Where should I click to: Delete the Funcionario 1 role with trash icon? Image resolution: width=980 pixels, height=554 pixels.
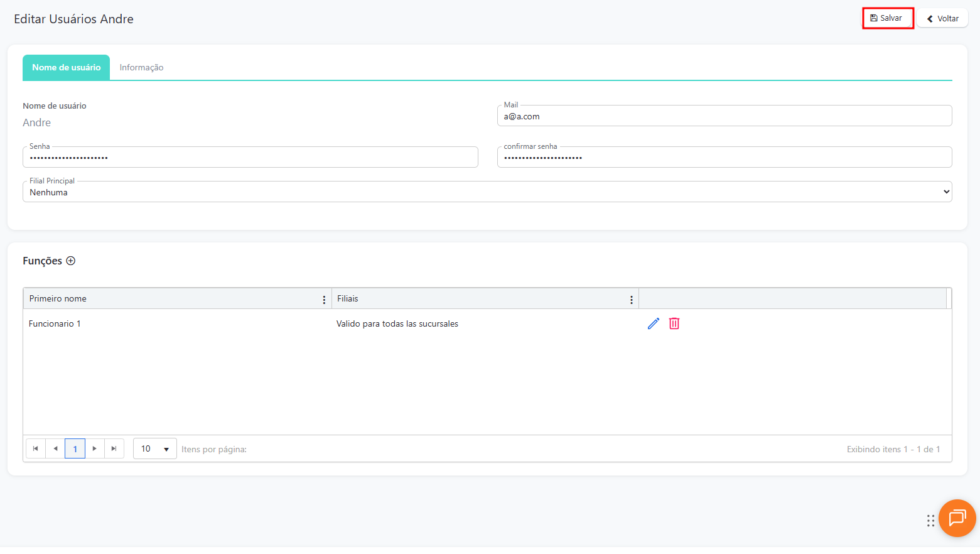(x=674, y=323)
